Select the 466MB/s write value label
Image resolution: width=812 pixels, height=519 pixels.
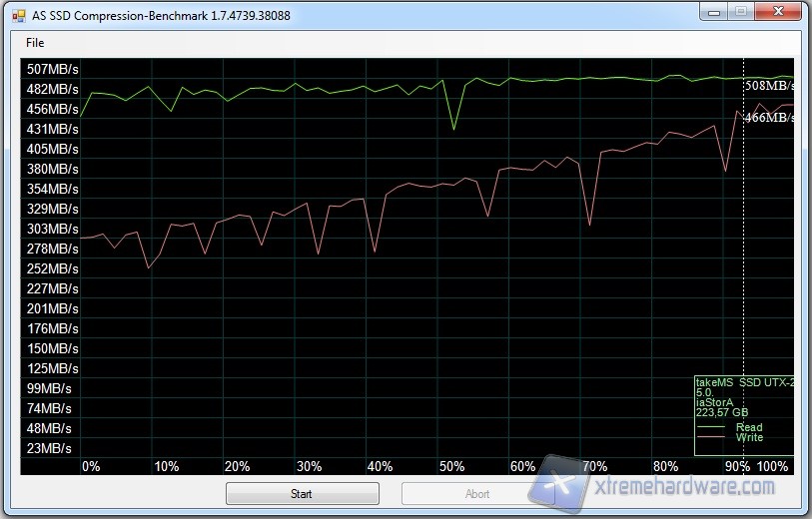tap(769, 118)
